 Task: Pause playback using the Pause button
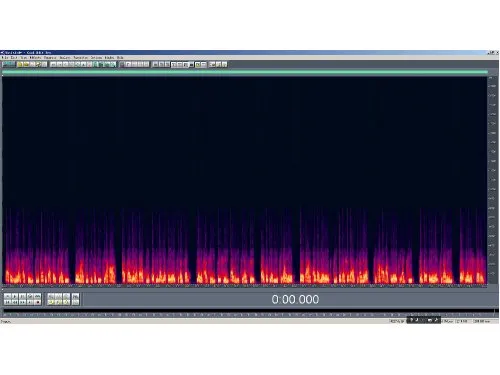coord(22,296)
